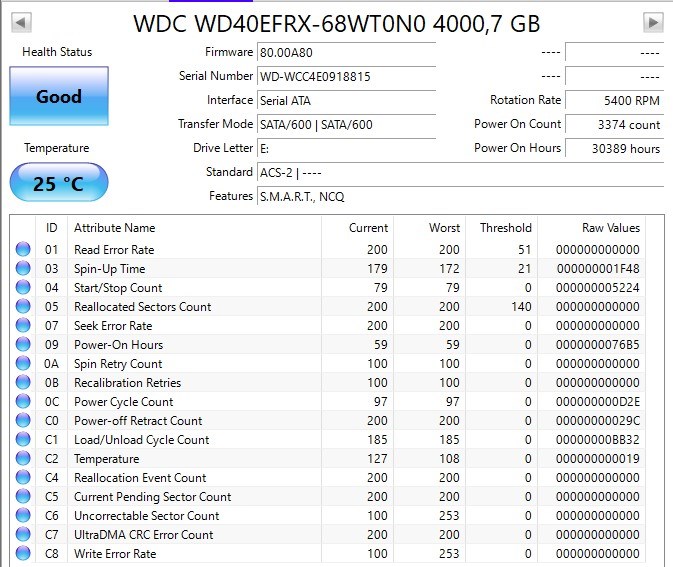Click status orb for Spin-Up Time
This screenshot has width=673, height=567.
point(23,268)
